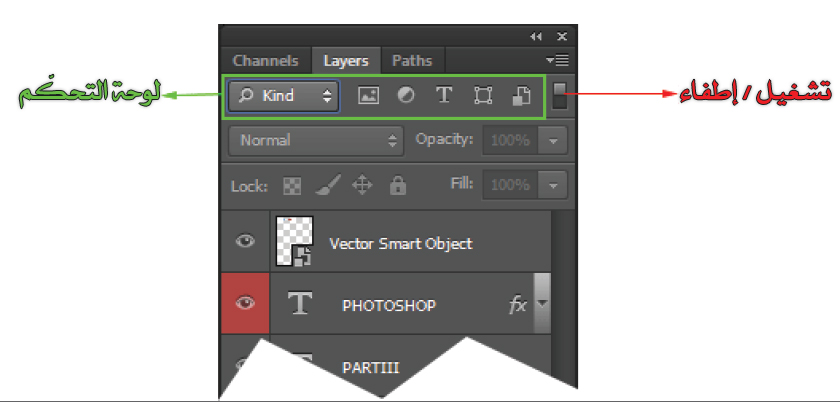840x402 pixels.
Task: Select Vector Smart Object layer thumbnail
Action: pos(294,241)
